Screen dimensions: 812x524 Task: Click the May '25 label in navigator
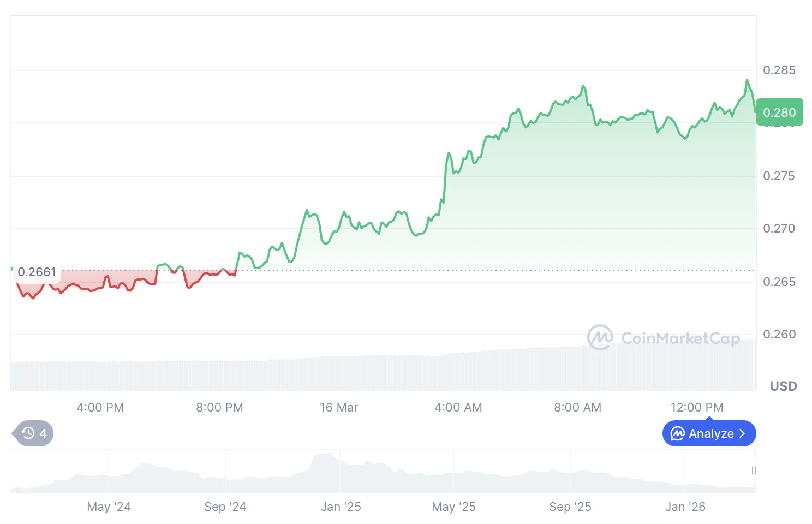pos(453,507)
